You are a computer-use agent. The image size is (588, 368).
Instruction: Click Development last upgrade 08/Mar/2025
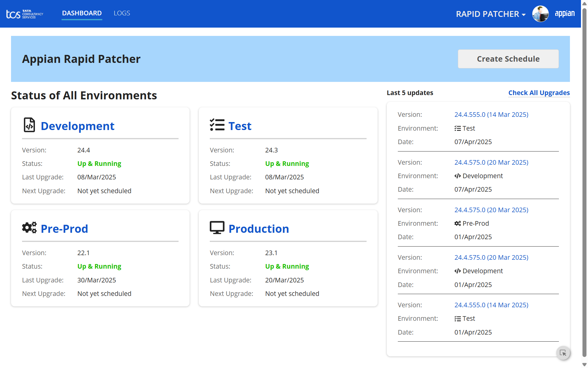pyautogui.click(x=96, y=177)
